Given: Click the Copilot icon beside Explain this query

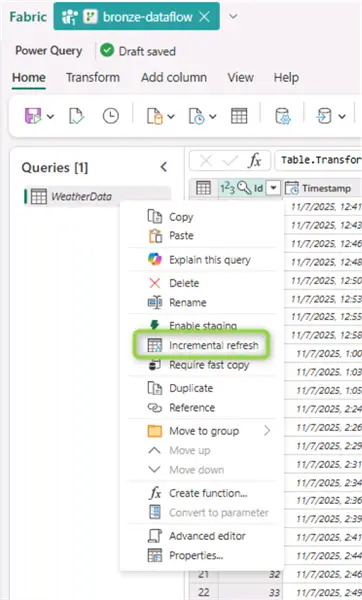Looking at the screenshot, I should point(155,259).
